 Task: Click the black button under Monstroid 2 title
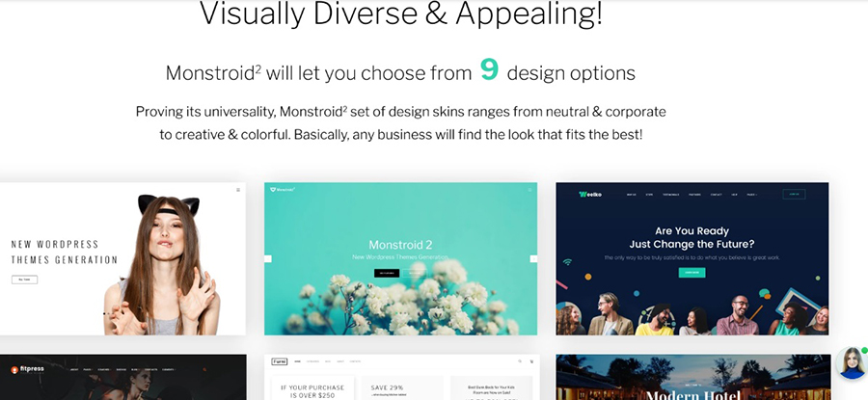click(x=387, y=274)
